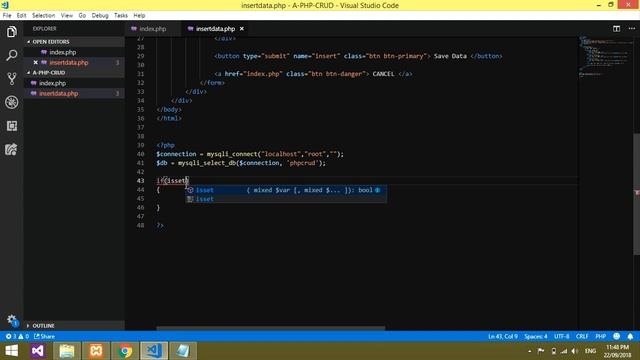Screen dimensions: 640x360
Task: Open the editor More Actions ellipsis
Action: (631, 29)
